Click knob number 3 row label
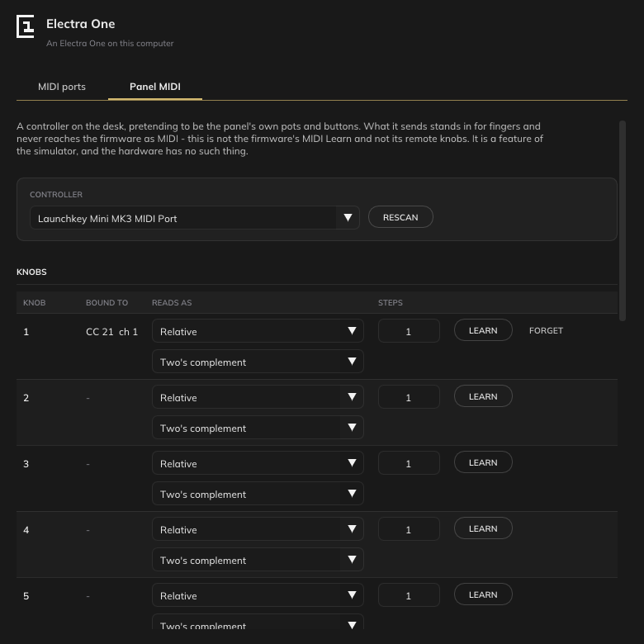644x644 pixels. pyautogui.click(x=26, y=464)
